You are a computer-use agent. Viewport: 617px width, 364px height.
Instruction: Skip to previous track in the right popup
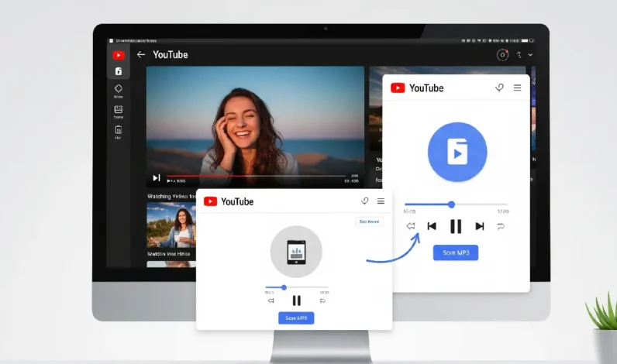[x=432, y=226]
